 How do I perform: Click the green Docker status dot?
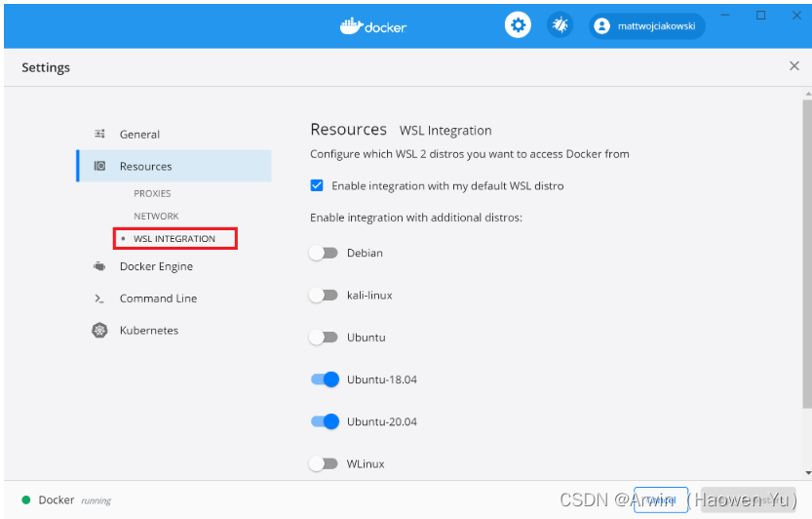click(26, 500)
